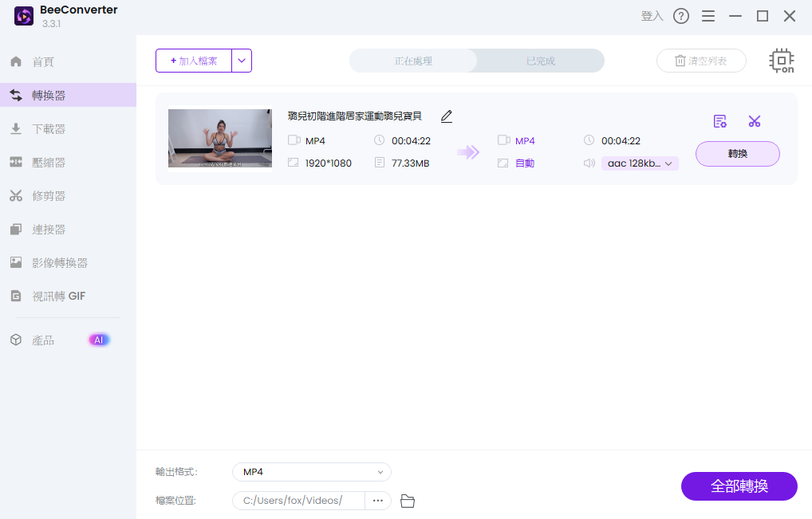Image resolution: width=812 pixels, height=519 pixels.
Task: Click the 轉換 convert button
Action: [738, 154]
